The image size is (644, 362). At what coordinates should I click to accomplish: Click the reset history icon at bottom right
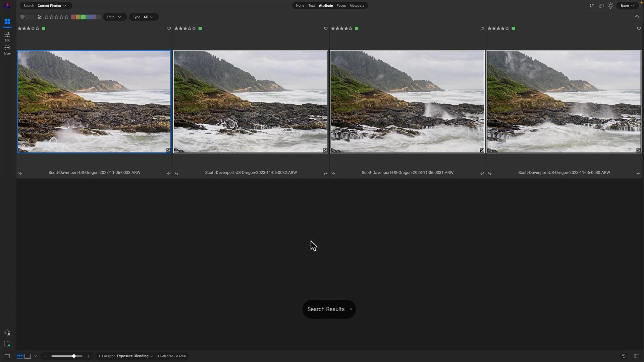click(x=623, y=356)
